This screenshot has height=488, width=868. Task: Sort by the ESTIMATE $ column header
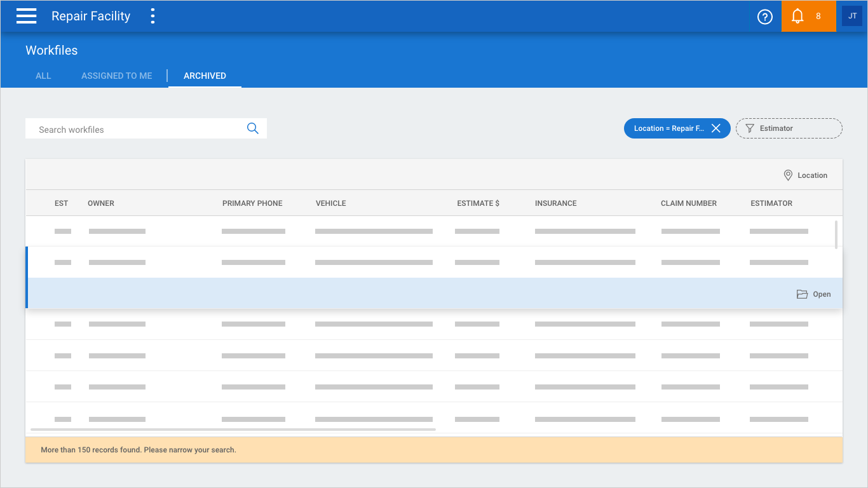click(478, 203)
